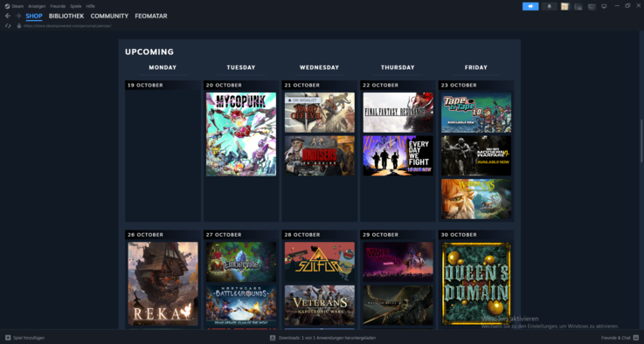Click the 19 OCTOBER date label
The height and width of the screenshot is (344, 644).
[x=145, y=85]
